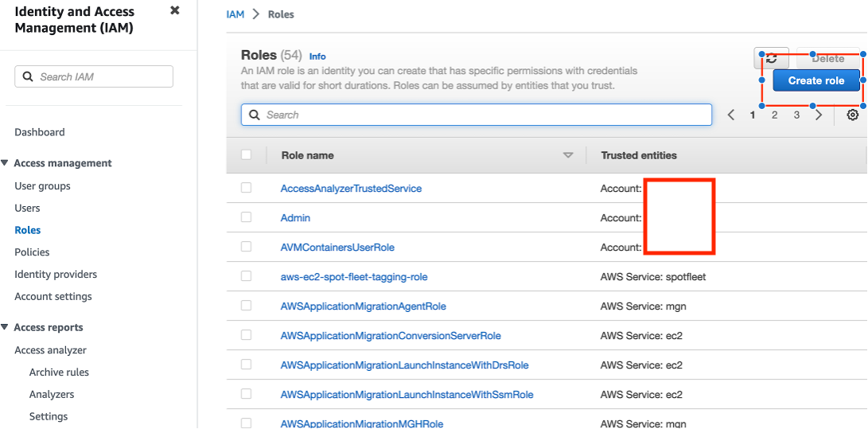Close the IAM navigation panel
This screenshot has height=429, width=868.
[175, 10]
